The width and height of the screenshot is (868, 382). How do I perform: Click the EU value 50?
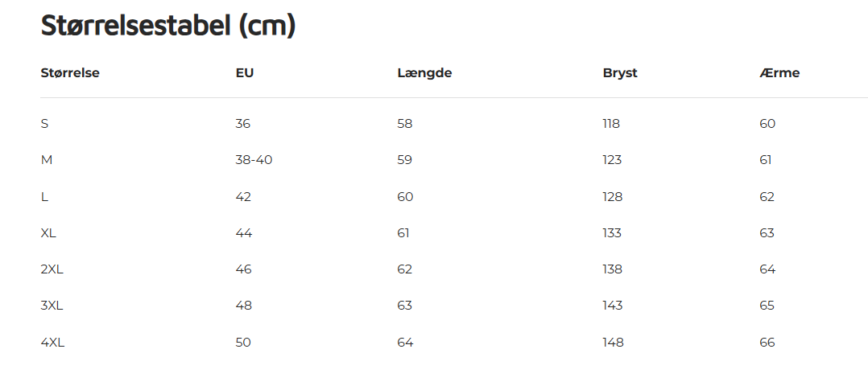pyautogui.click(x=243, y=343)
